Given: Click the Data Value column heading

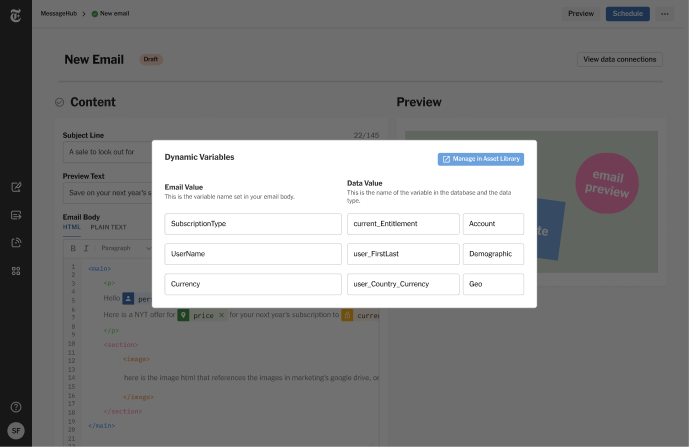Looking at the screenshot, I should click(x=365, y=183).
